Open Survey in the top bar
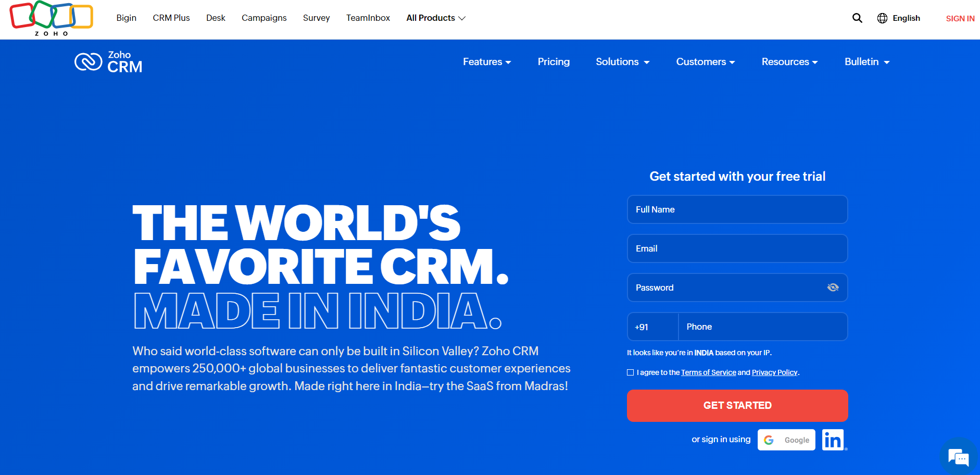980x475 pixels. tap(317, 18)
